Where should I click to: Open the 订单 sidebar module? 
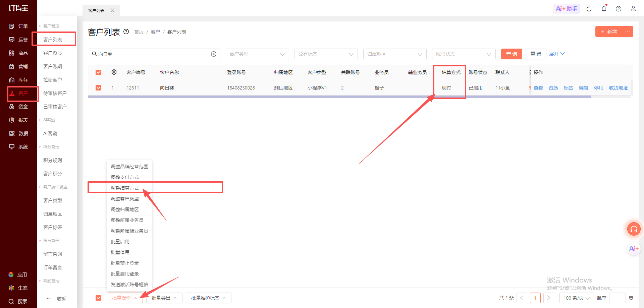pos(18,26)
